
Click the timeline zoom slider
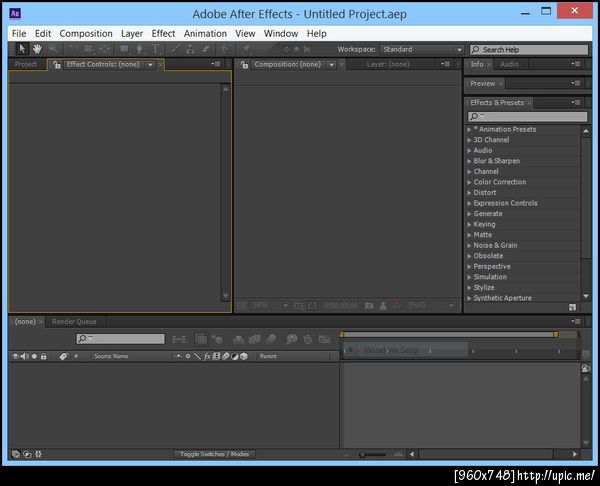(373, 454)
